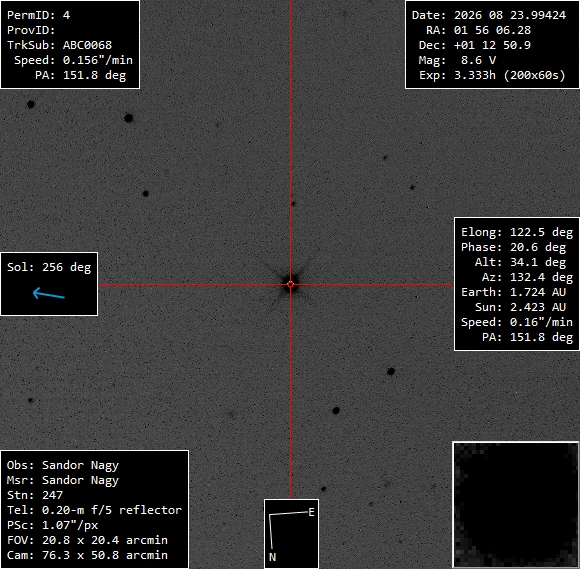Screen dimensions: 580x569
Task: Click the zoomed target thumbnail in the bottom-right
Action: pyautogui.click(x=516, y=505)
